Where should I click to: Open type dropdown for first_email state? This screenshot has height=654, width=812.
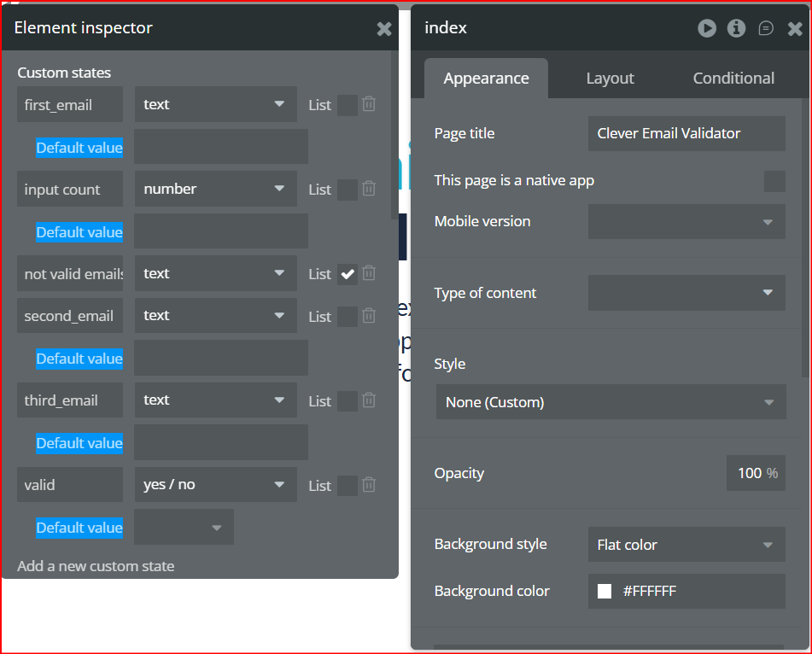(x=216, y=104)
